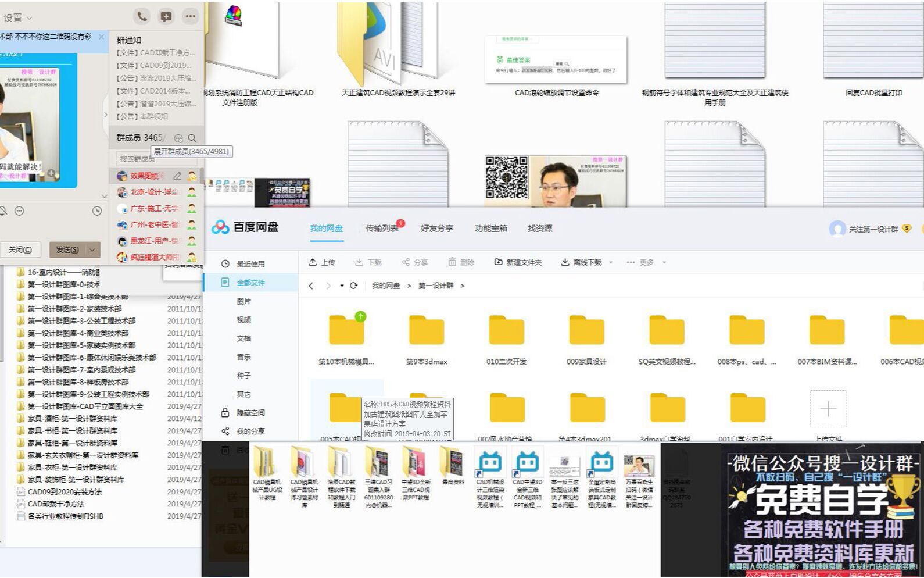Close the 二维码 notice banner with X
Viewport: 924px width, 578px height.
(101, 37)
